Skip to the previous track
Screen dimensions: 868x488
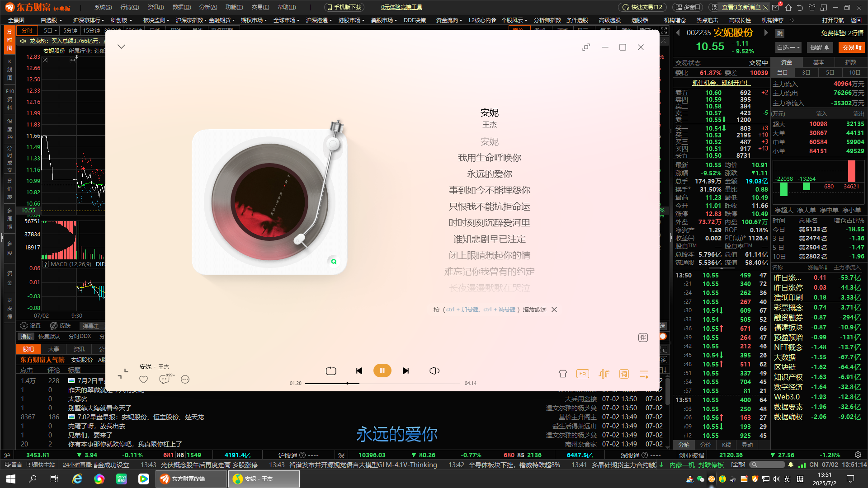[359, 371]
